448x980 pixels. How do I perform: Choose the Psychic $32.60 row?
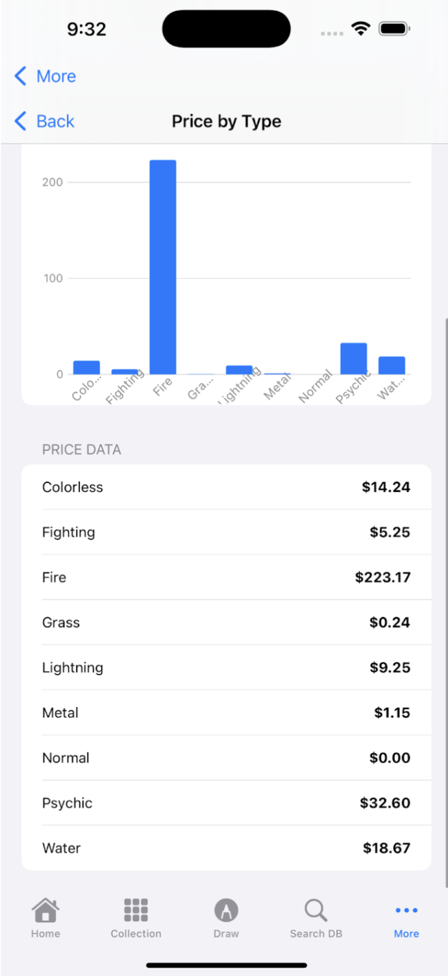pos(226,803)
